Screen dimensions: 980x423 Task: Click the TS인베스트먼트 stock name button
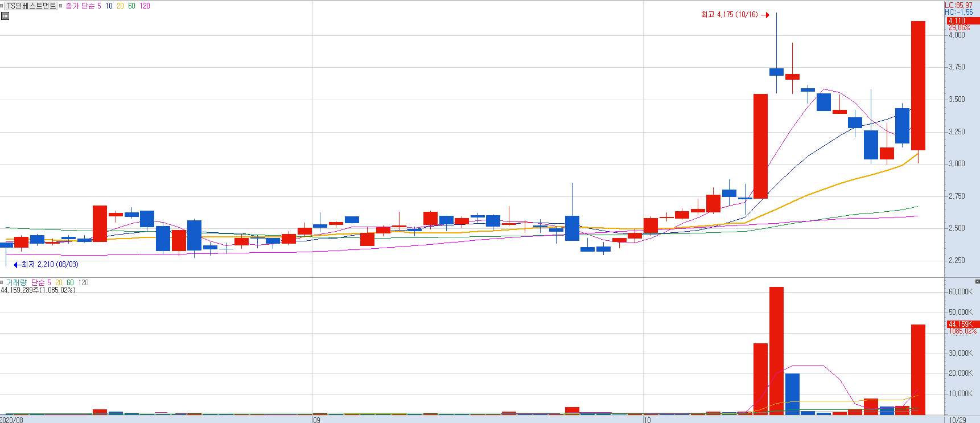31,6
